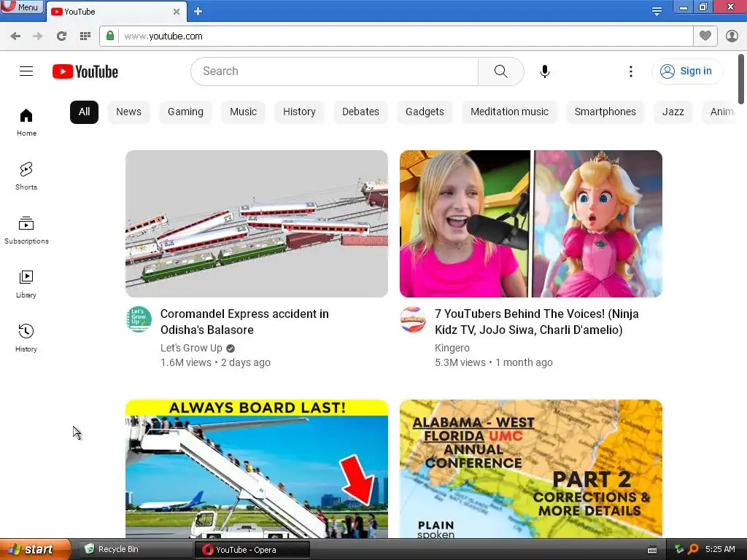Image resolution: width=747 pixels, height=560 pixels.
Task: Open the Princess Peach video thumbnail
Action: (531, 224)
